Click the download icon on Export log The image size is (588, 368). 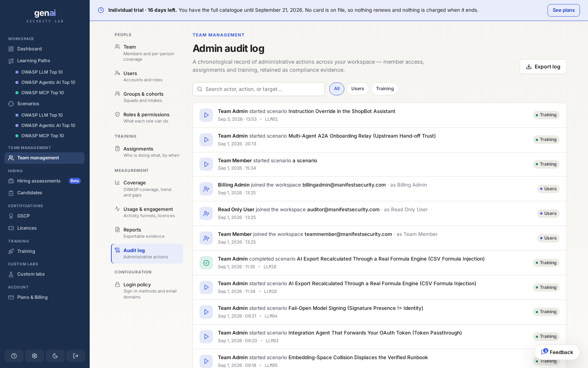(529, 67)
